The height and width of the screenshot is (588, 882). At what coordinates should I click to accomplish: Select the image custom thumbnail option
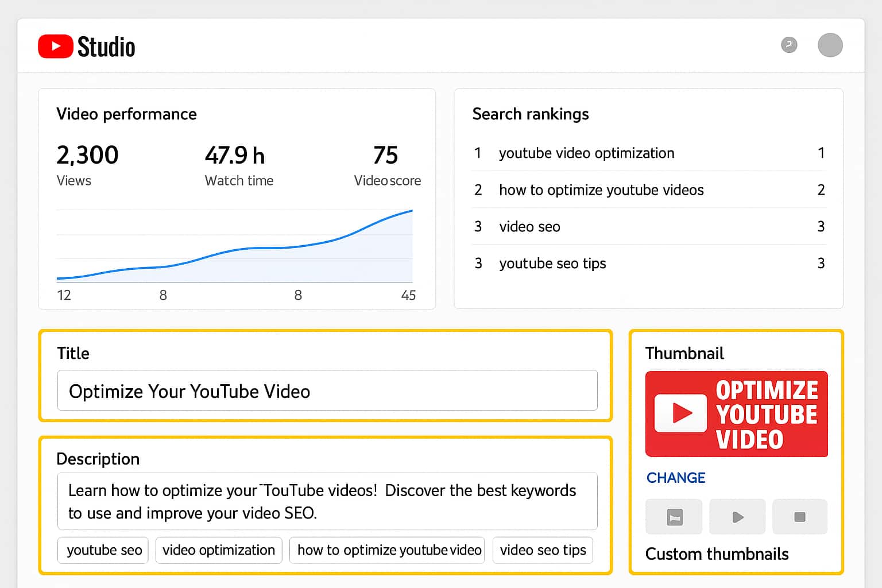click(674, 517)
